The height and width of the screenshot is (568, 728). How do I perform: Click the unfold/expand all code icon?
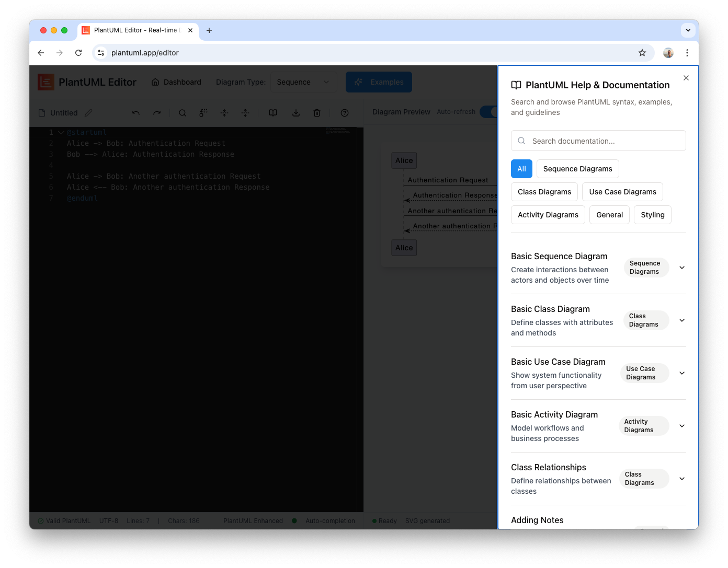245,113
